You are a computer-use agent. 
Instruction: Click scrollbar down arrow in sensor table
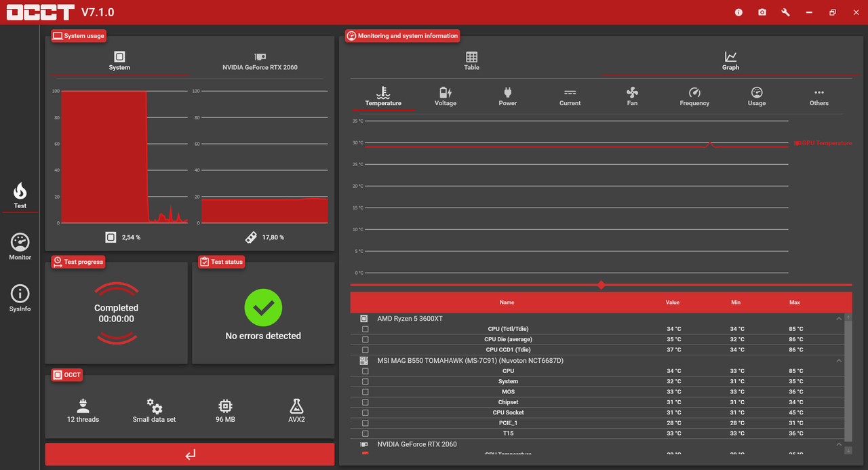(x=848, y=450)
